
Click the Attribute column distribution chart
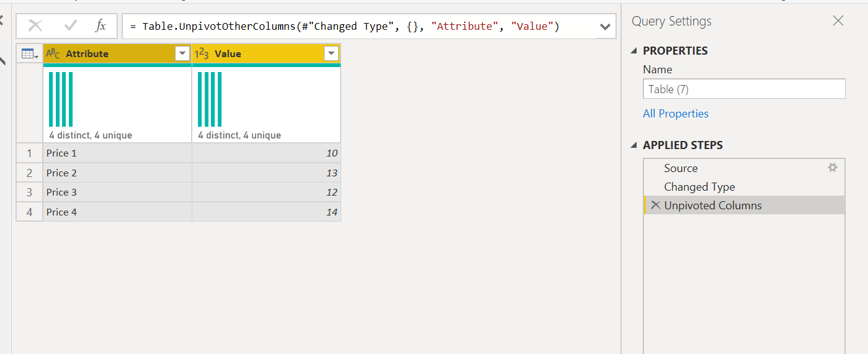pyautogui.click(x=61, y=99)
